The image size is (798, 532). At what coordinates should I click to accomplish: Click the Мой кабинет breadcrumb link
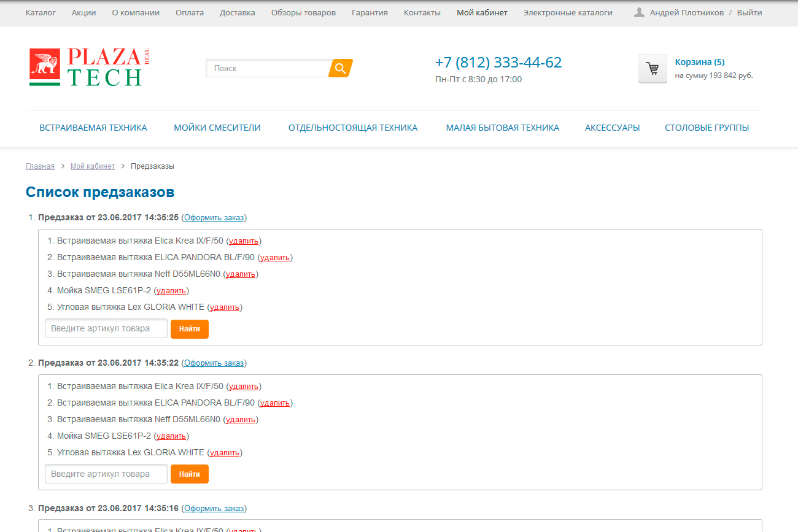click(x=93, y=166)
